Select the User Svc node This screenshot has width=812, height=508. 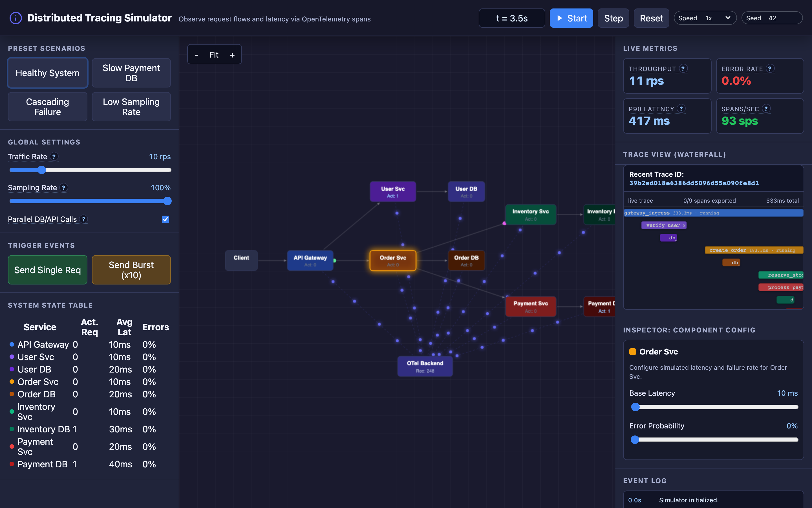[393, 192]
